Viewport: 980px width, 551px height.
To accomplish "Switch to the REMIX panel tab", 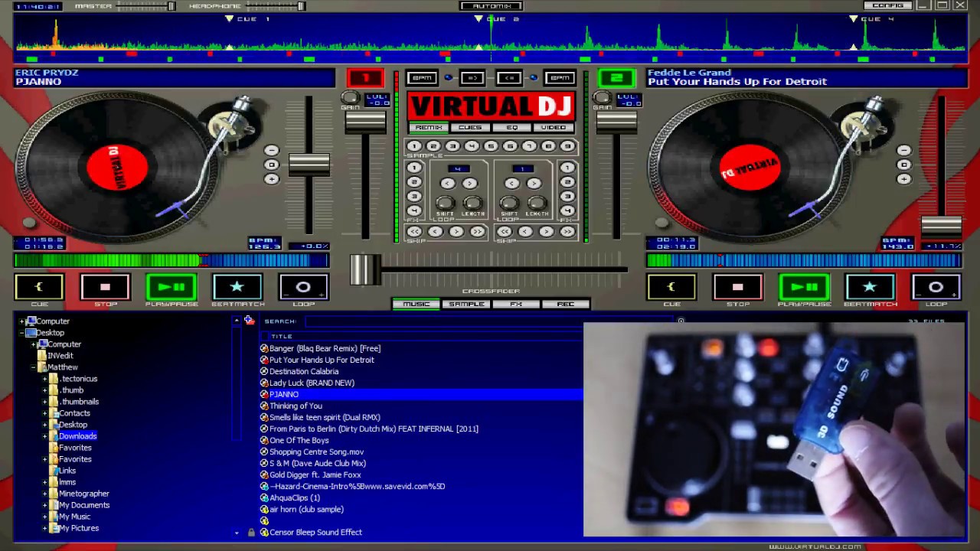I will point(429,128).
